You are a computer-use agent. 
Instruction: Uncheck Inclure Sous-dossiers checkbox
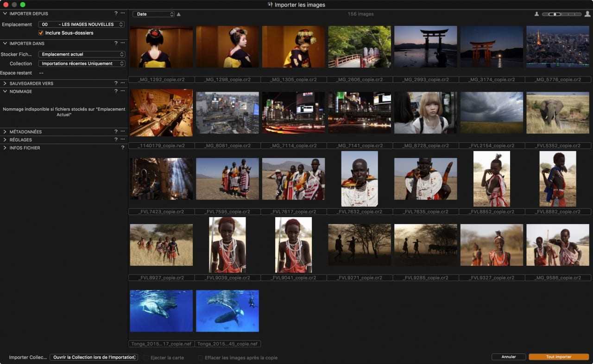(41, 33)
